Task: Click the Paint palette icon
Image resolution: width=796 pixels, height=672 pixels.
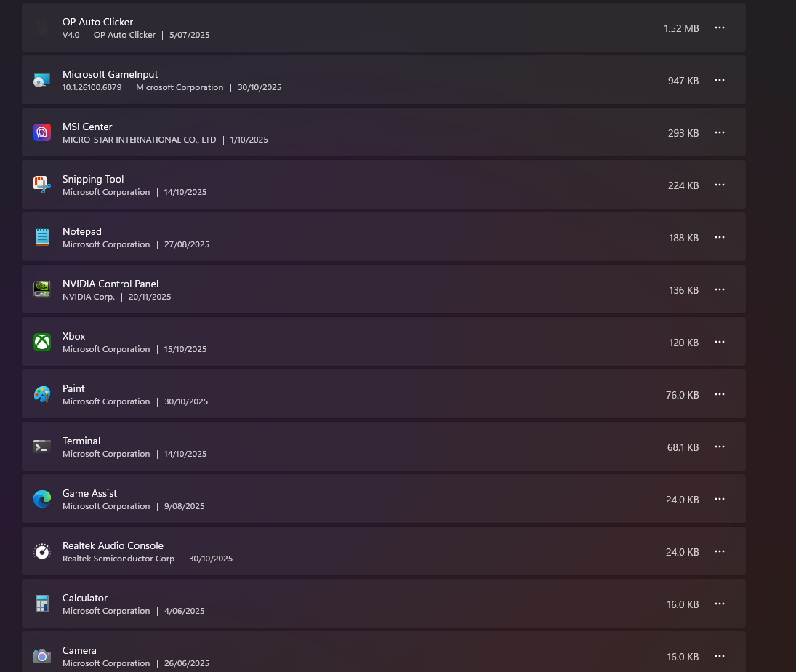Action: click(42, 394)
